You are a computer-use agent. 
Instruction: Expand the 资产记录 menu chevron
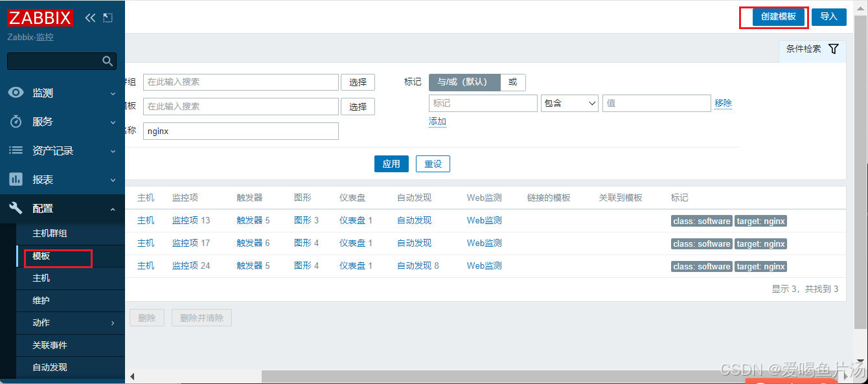coord(113,151)
